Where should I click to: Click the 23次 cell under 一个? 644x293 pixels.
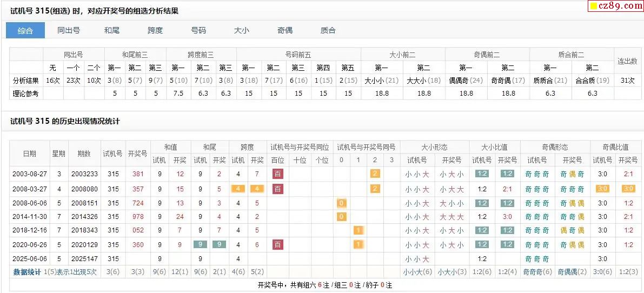(74, 81)
